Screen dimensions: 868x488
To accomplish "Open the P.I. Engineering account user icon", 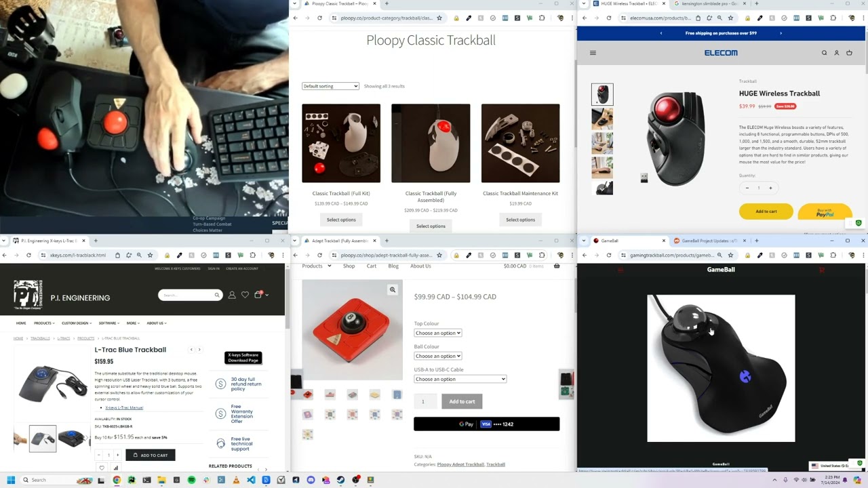I will click(232, 295).
